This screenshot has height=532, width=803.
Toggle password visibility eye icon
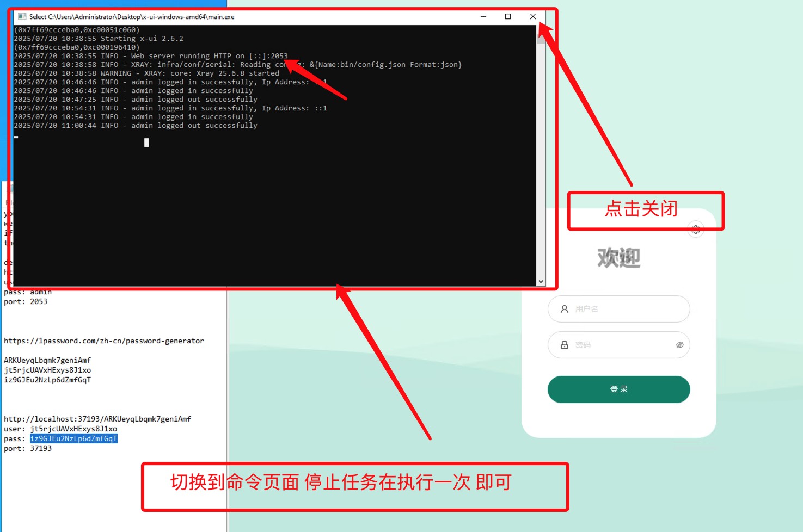[x=679, y=345]
